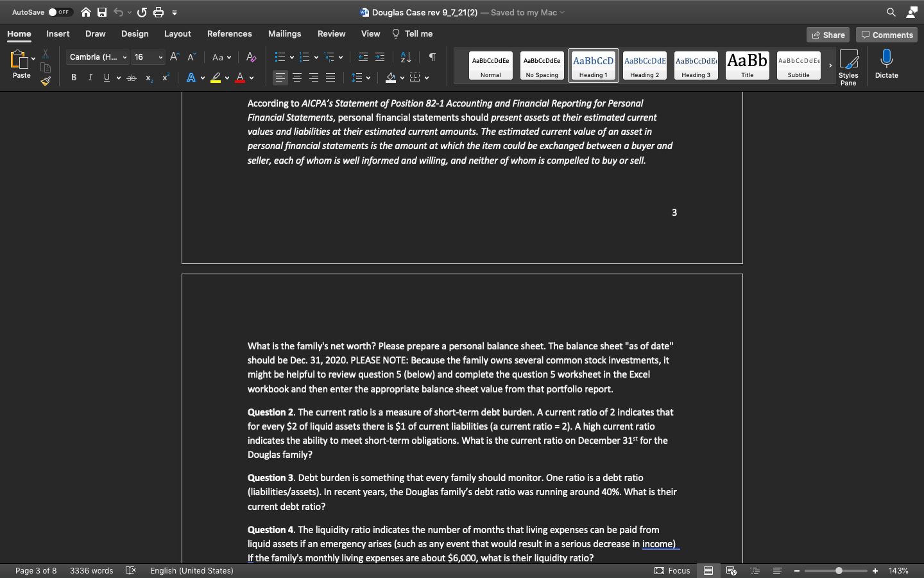Open the References tab
Screen dimensions: 924x578
click(229, 34)
